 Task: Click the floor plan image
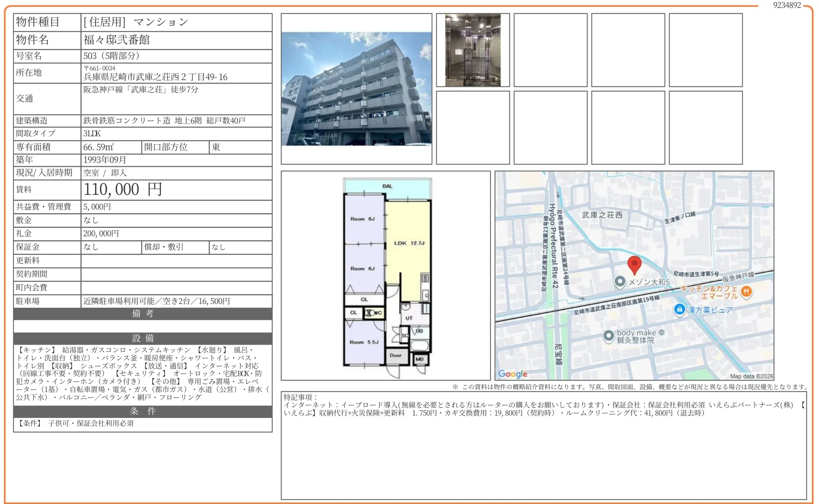click(x=386, y=276)
